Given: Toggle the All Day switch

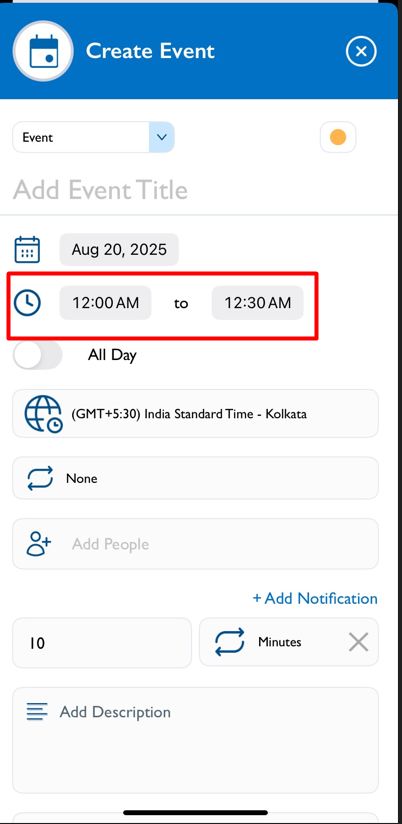Looking at the screenshot, I should coord(37,355).
